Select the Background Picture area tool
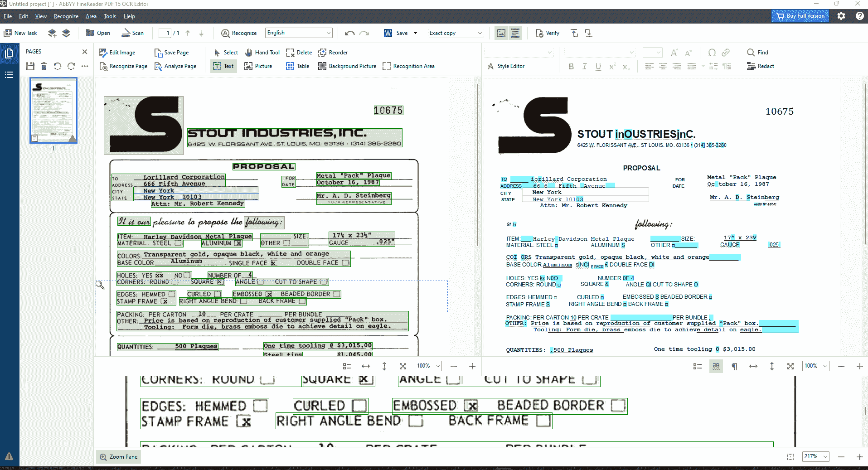This screenshot has height=470, width=868. coord(347,66)
